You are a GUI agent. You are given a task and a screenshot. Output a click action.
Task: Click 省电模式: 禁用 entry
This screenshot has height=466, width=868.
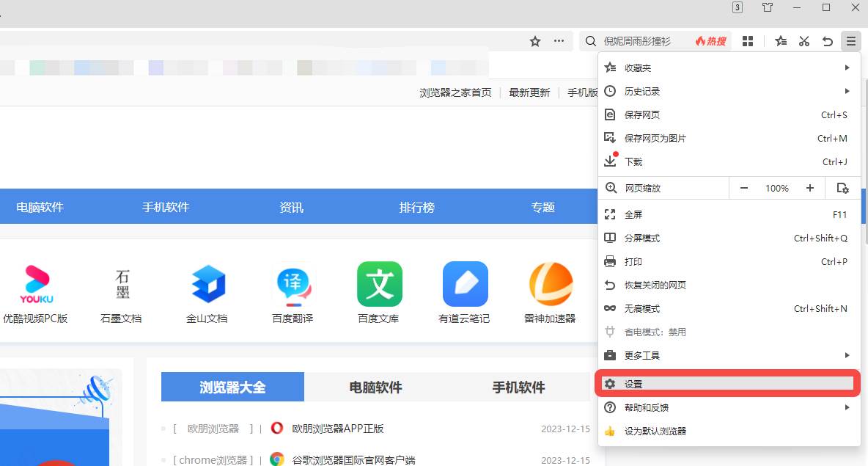729,332
